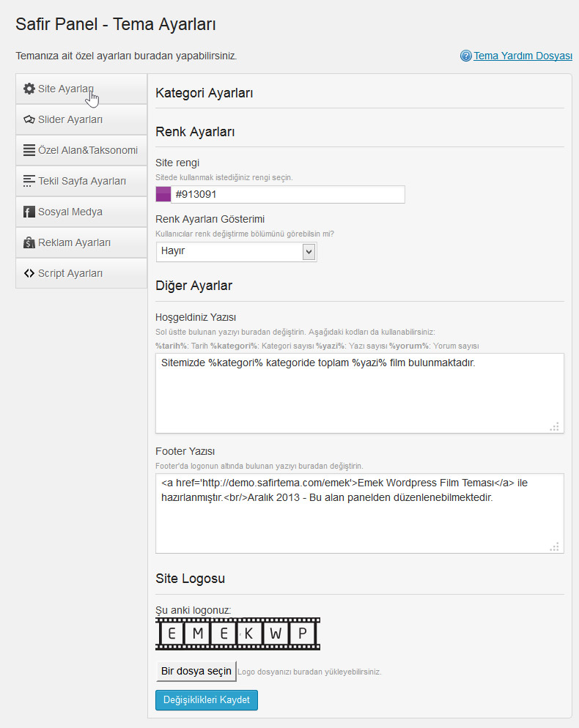The image size is (579, 728).
Task: Click inside the Hoşgeldiniz Yazısı text area
Action: tap(360, 393)
